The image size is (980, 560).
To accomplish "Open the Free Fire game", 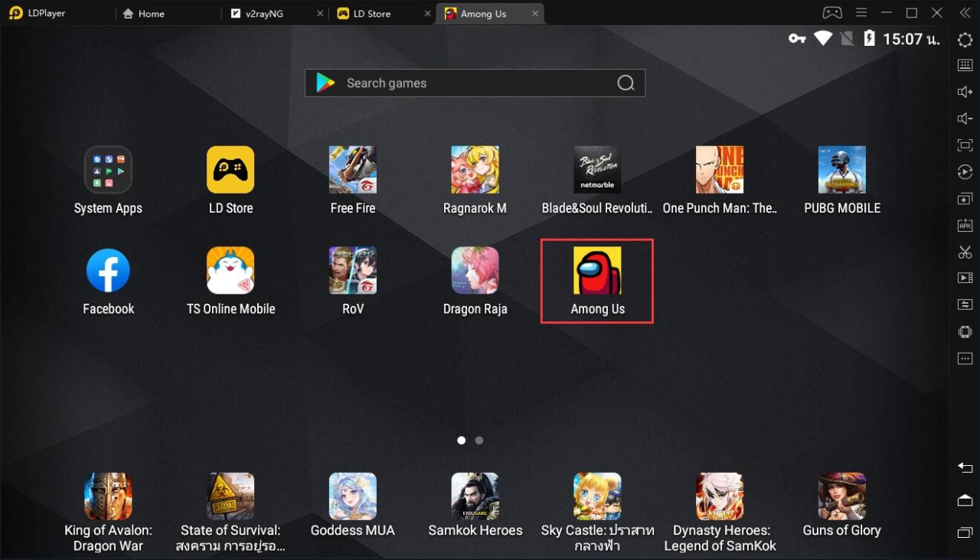I will (353, 170).
